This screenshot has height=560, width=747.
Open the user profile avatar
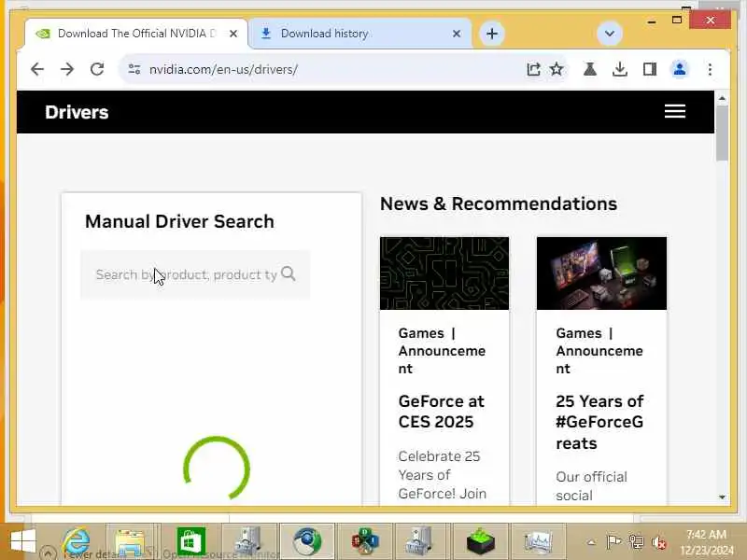pos(680,69)
